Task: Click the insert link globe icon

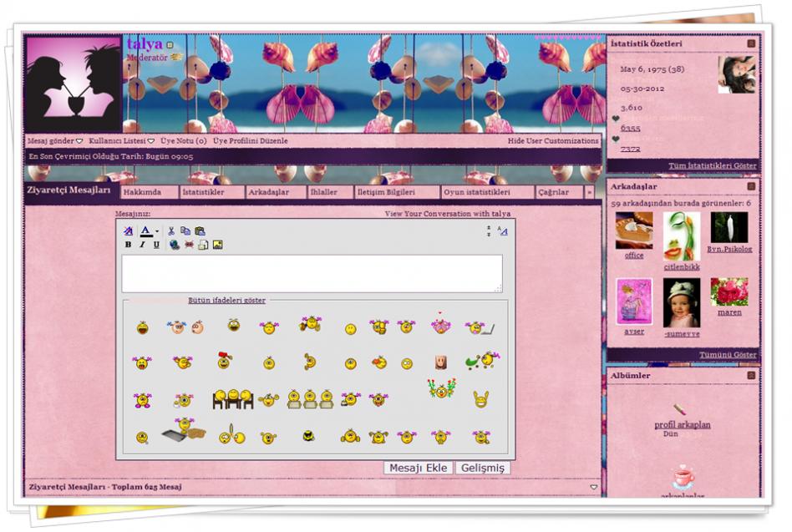Action: (174, 245)
